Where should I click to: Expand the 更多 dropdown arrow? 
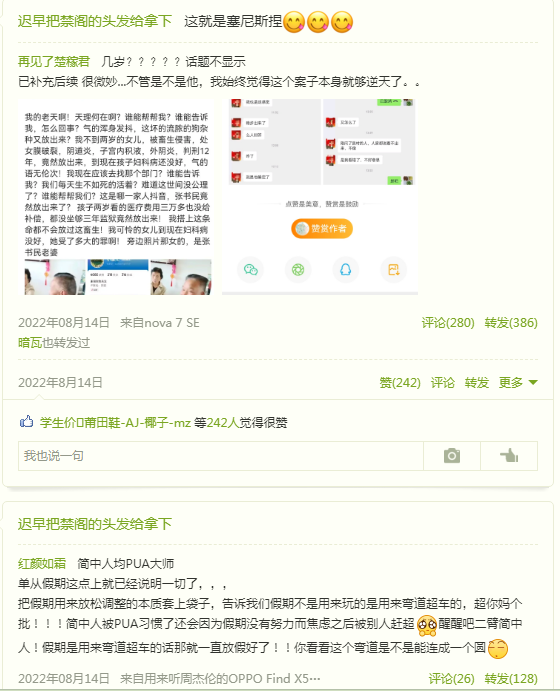click(533, 383)
